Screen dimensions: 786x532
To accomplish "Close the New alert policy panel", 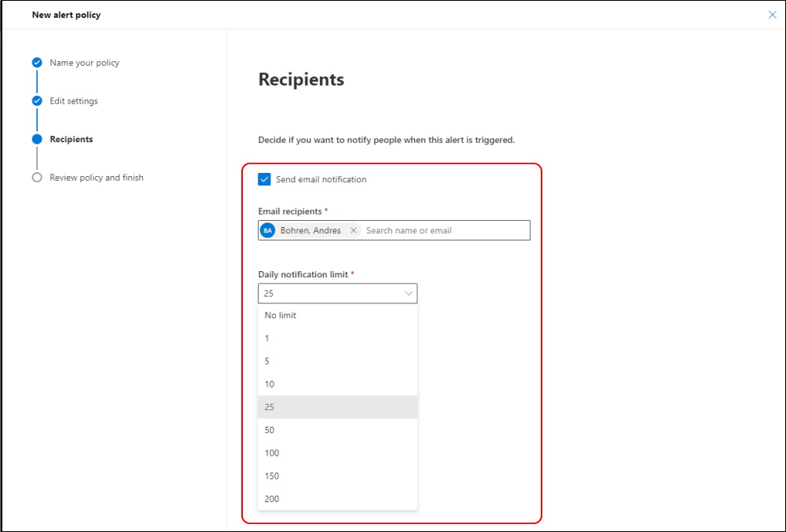I will tap(772, 15).
